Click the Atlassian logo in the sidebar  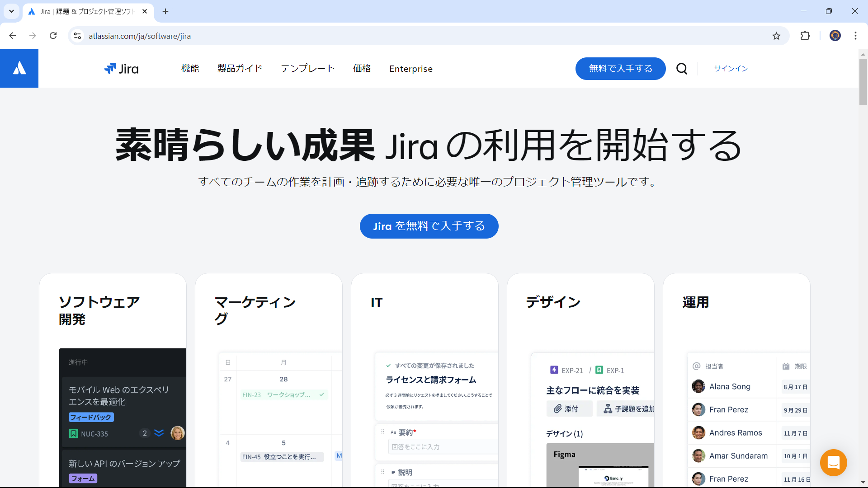(x=19, y=69)
